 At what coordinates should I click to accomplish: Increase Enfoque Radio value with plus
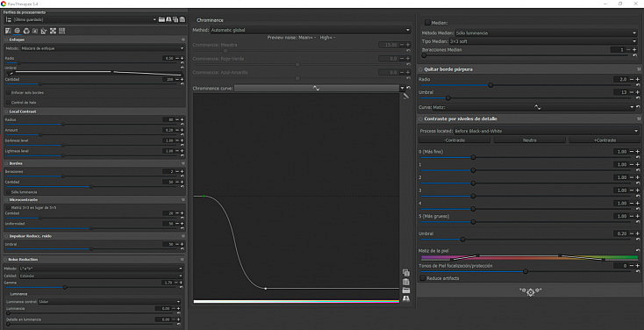182,58
